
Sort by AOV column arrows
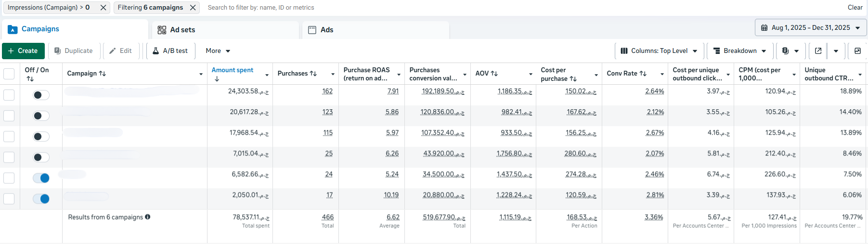point(494,74)
